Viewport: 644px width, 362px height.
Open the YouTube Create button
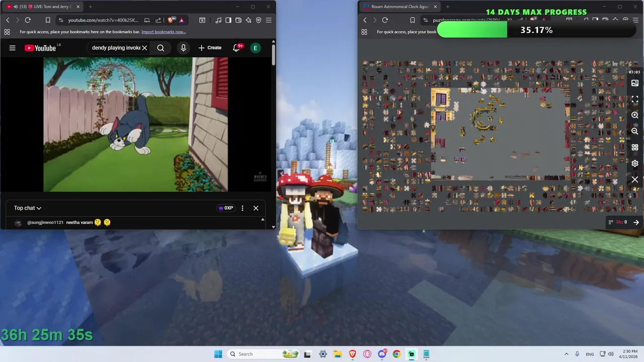pos(210,48)
